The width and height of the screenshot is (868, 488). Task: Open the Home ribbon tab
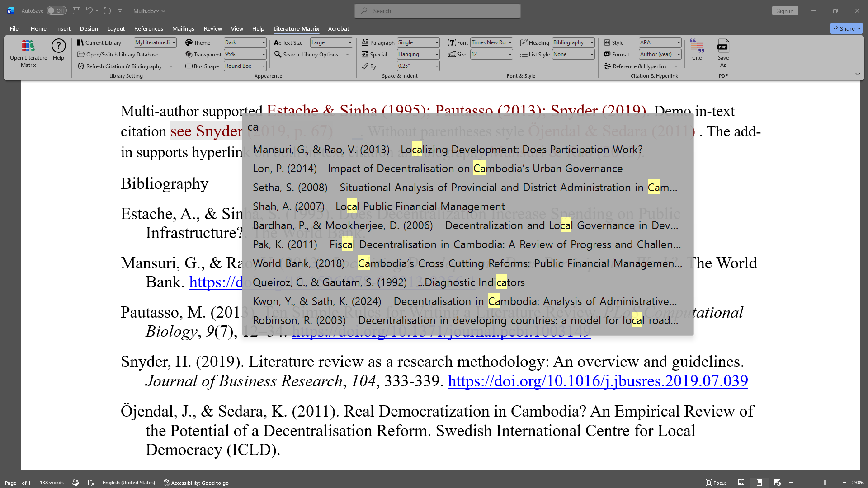[38, 28]
